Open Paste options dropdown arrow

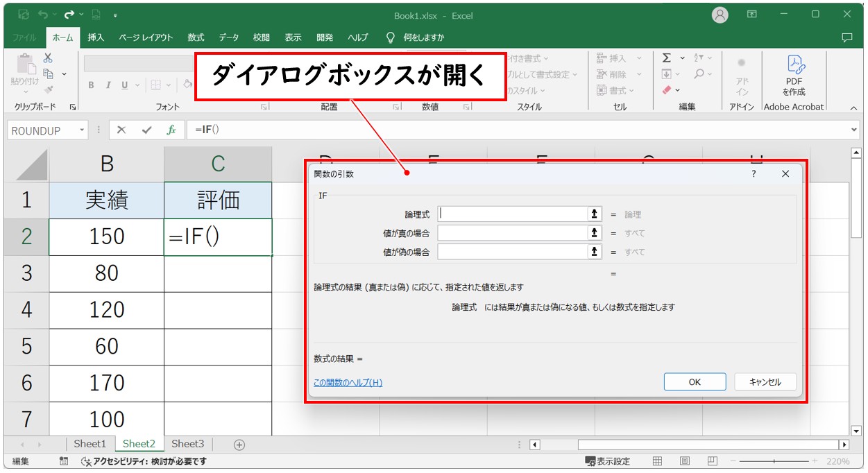click(x=25, y=92)
